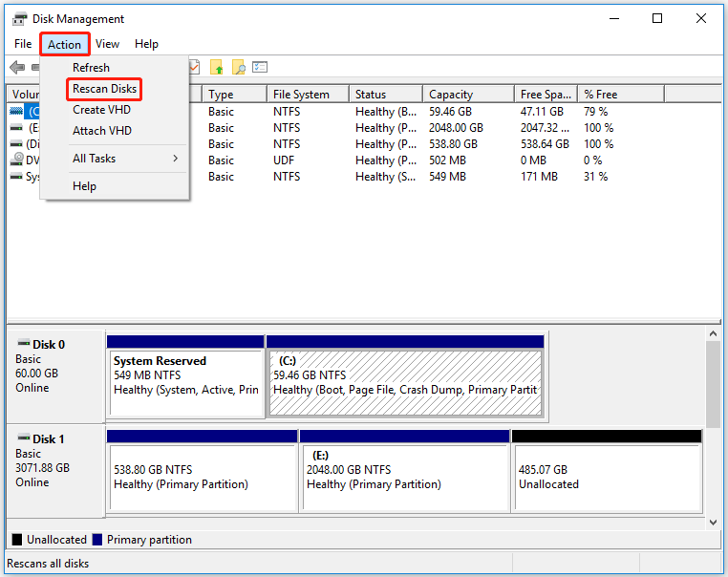Click the scroll down arrow in disk pane
This screenshot has height=577, width=728.
pos(712,522)
